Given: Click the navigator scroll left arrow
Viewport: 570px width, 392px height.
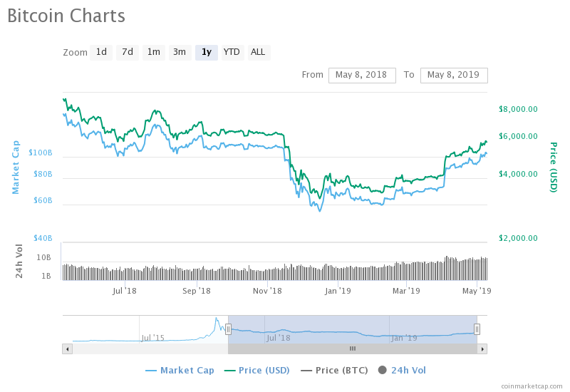Looking at the screenshot, I should [x=67, y=349].
